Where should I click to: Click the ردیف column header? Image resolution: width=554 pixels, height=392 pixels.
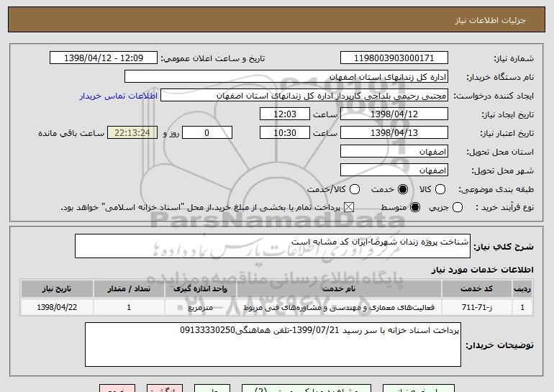click(522, 289)
